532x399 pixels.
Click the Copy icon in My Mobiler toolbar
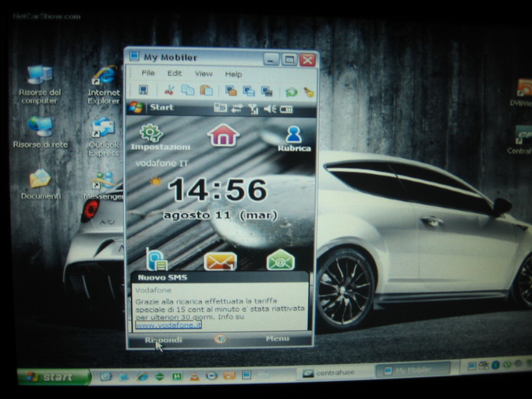[x=188, y=90]
